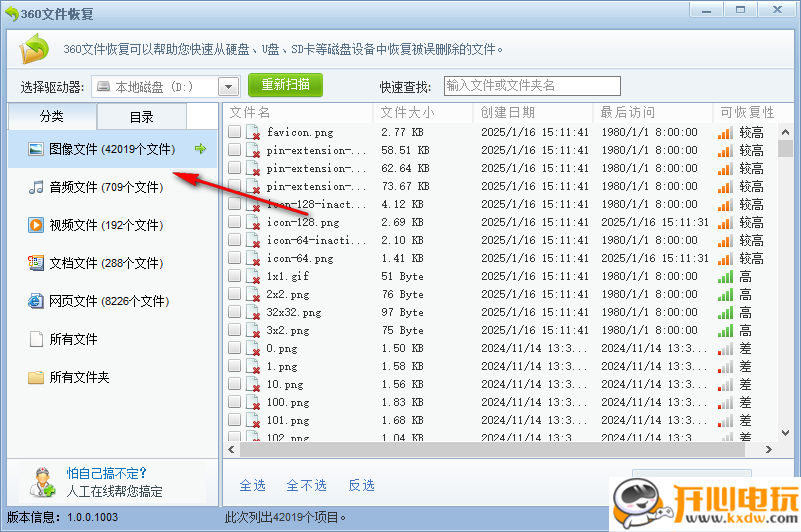Click the file name pin-extension- with 58.51 KB
Image resolution: width=801 pixels, height=532 pixels.
[x=316, y=151]
